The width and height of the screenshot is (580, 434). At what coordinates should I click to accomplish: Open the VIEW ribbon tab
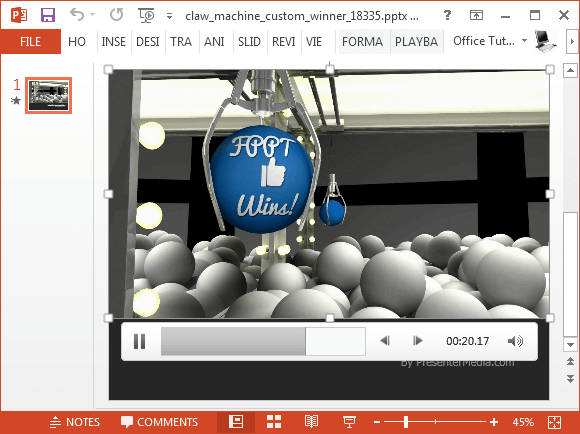314,41
